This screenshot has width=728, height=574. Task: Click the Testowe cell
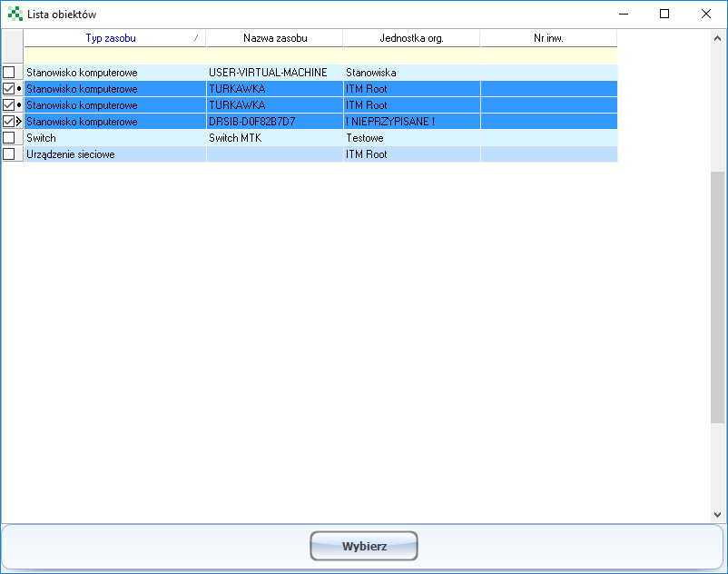tap(412, 138)
